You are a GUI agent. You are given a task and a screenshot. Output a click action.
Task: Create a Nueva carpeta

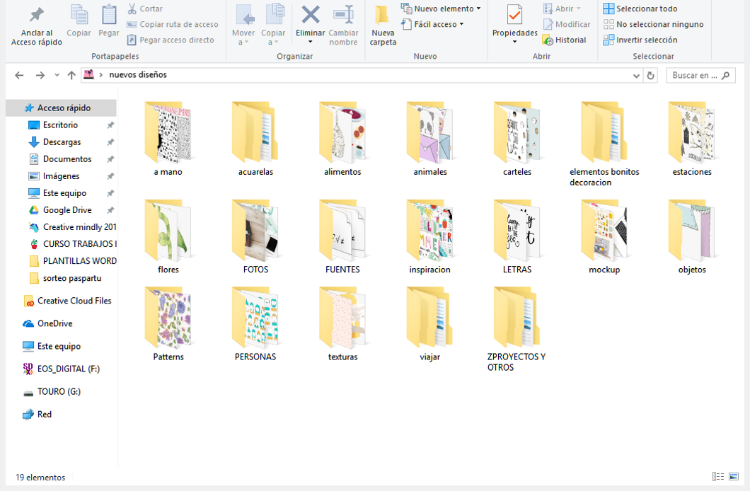[383, 25]
